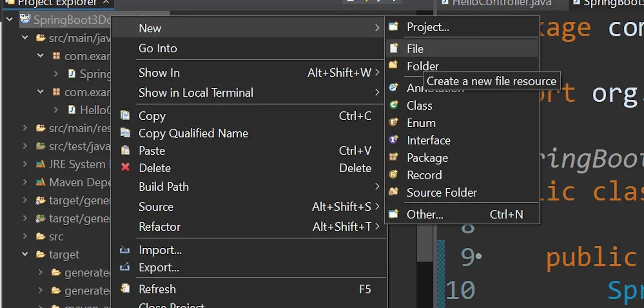Click the Refresh icon in context menu
Image resolution: width=644 pixels, height=308 pixels.
(125, 289)
